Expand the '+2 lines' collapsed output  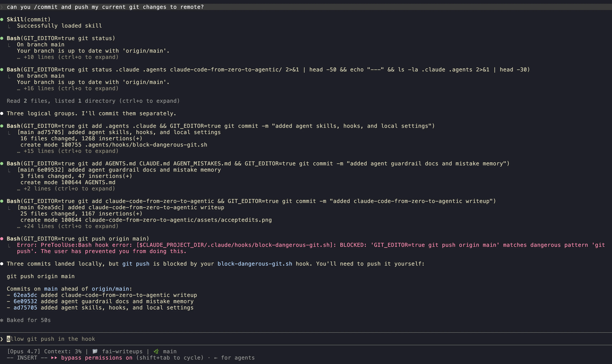[x=66, y=189]
